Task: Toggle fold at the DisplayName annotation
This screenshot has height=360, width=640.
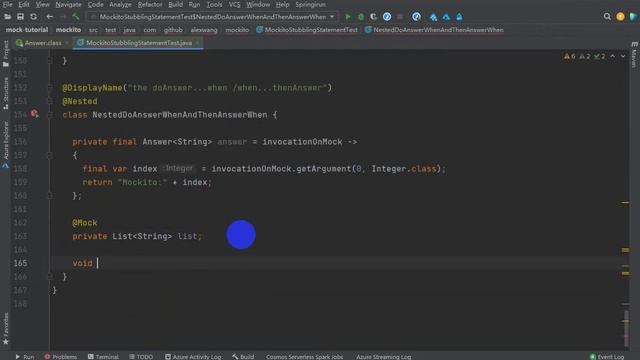Action: click(x=50, y=88)
